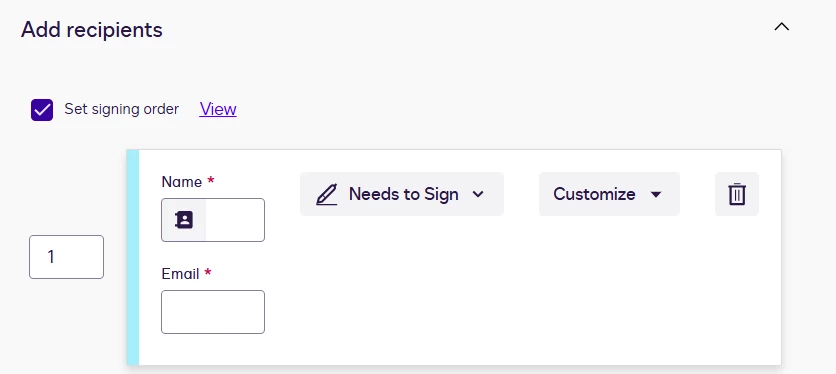This screenshot has width=836, height=374.
Task: Click the Customize triangle arrow
Action: [x=656, y=194]
